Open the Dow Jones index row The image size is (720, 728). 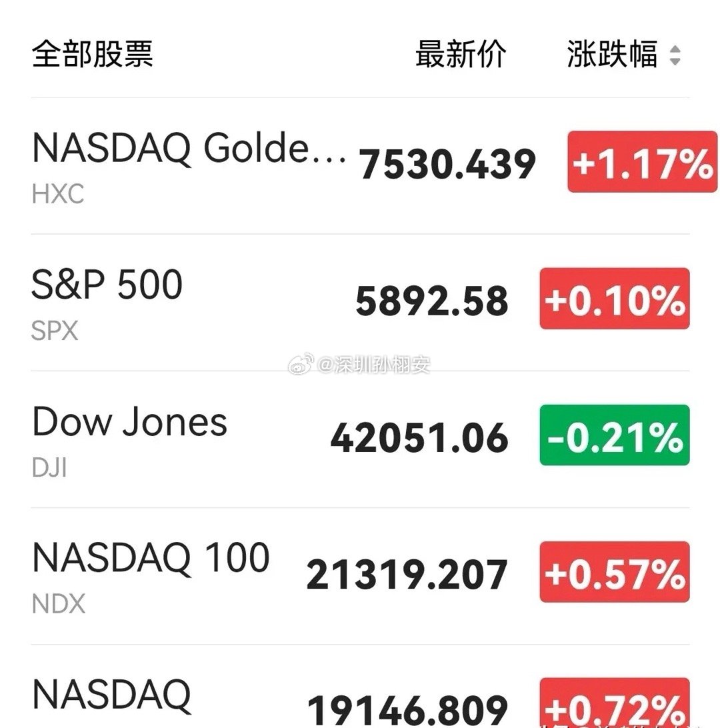[x=360, y=439]
